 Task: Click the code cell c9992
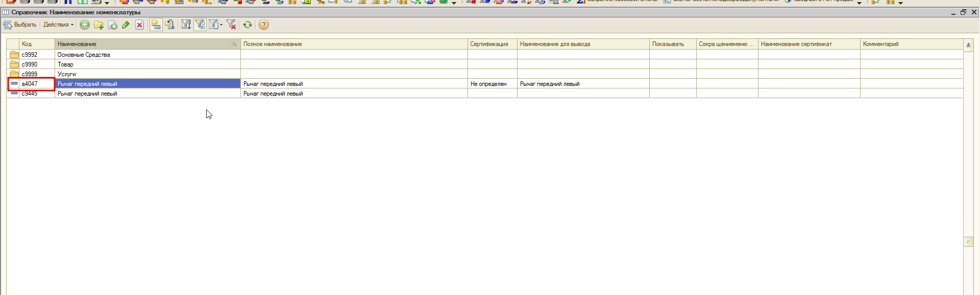[x=37, y=55]
